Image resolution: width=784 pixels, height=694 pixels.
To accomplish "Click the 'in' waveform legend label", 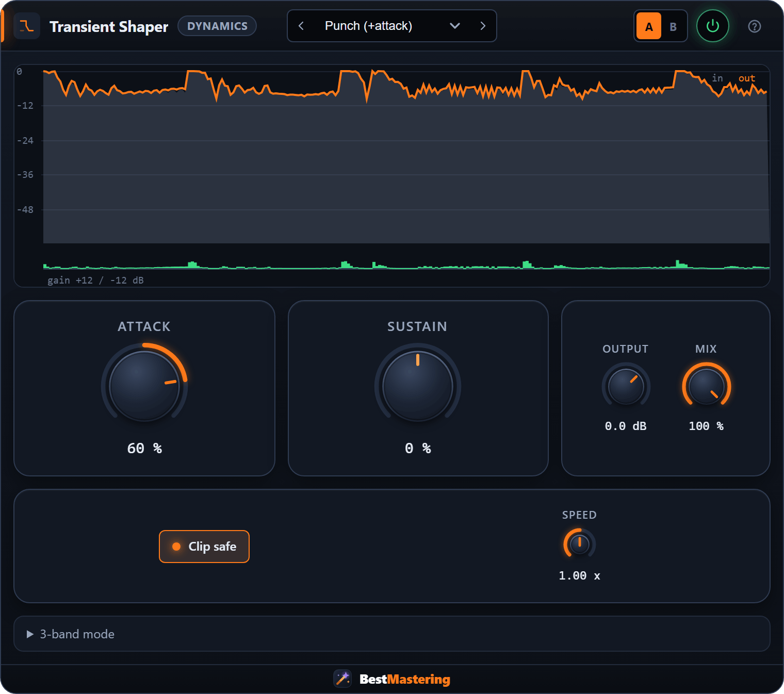I will 717,78.
